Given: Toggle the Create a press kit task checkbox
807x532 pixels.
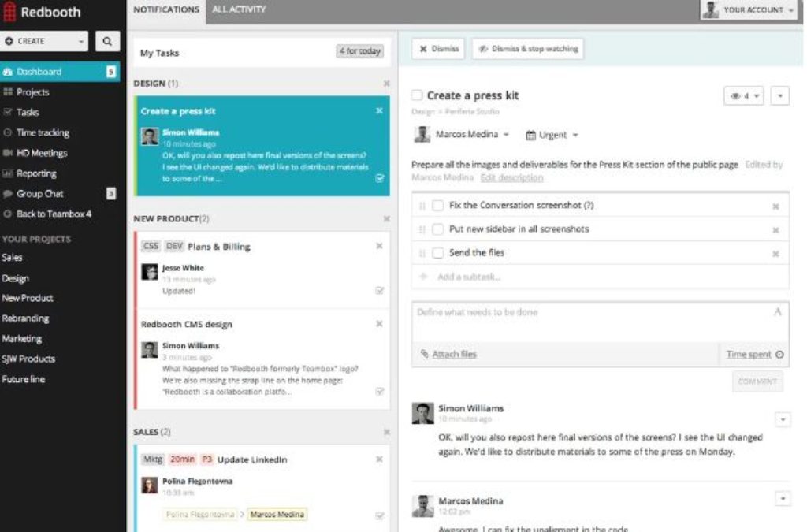Looking at the screenshot, I should click(417, 95).
